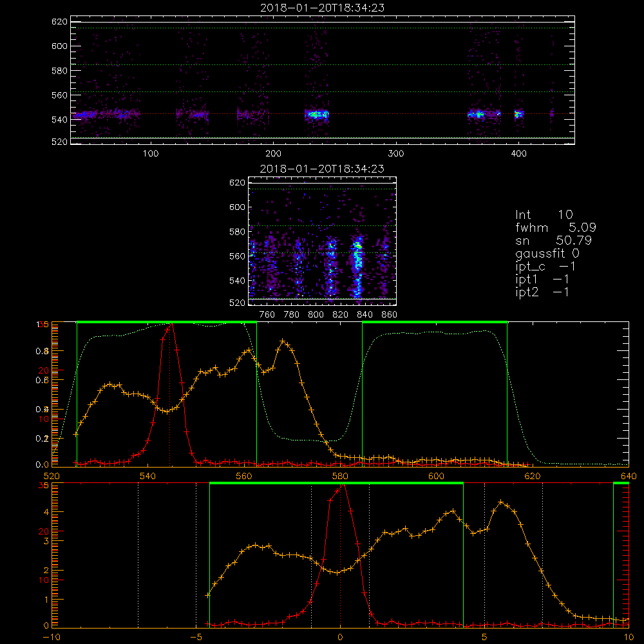This screenshot has width=644, height=644.
Task: Click red y-axis label 10 on bottom plot
Action: pyautogui.click(x=44, y=580)
